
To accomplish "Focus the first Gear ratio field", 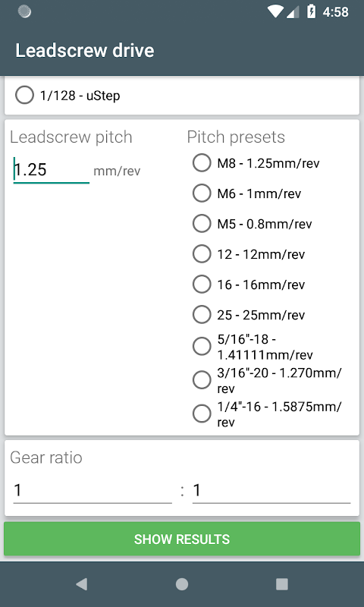I will click(x=93, y=490).
